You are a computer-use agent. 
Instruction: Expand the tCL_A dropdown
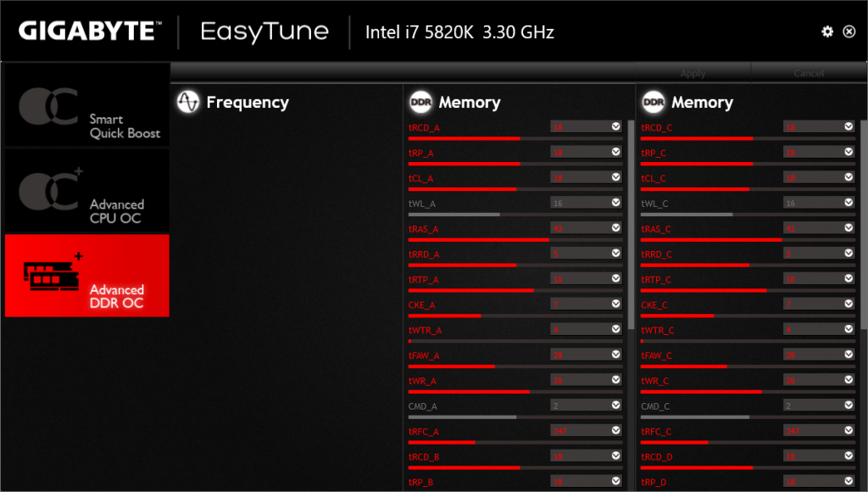click(615, 177)
